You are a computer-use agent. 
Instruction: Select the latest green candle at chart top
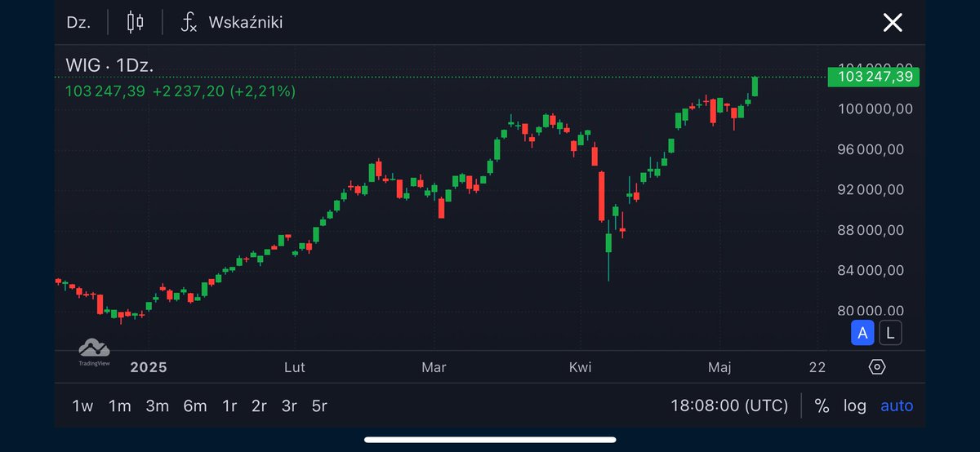coord(755,86)
